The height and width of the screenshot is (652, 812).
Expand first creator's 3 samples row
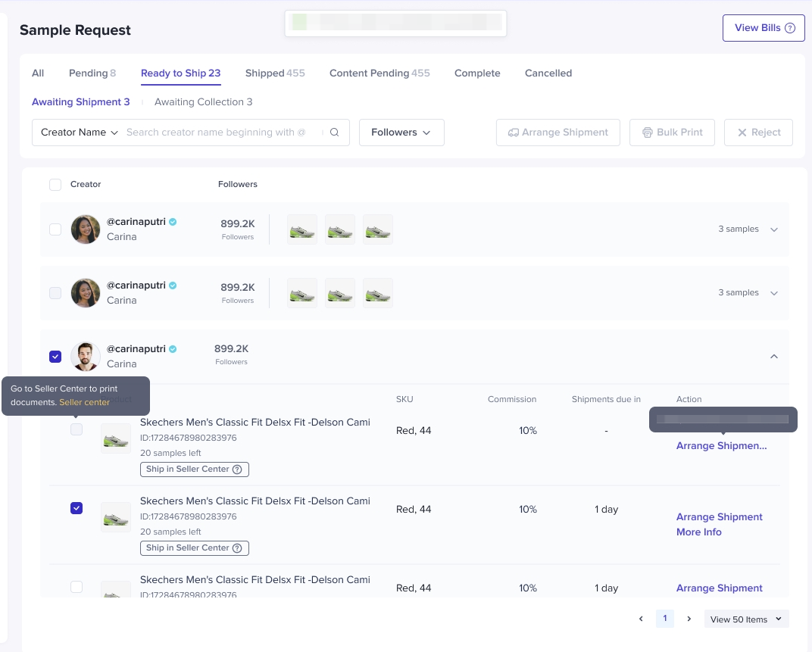[773, 229]
